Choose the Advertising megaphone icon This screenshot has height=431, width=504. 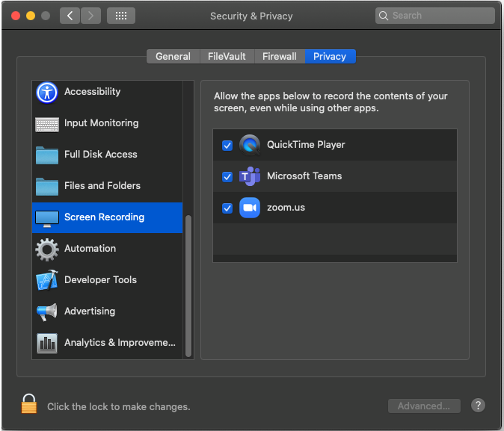47,311
